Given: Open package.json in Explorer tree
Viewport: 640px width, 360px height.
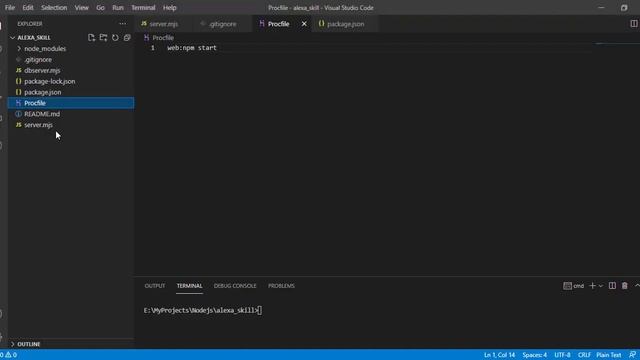Looking at the screenshot, I should click(x=42, y=92).
